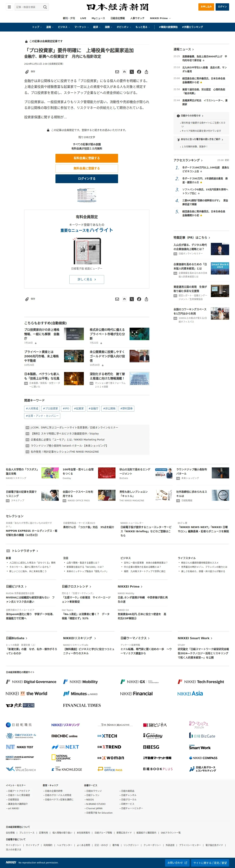Open the NIKKEI Mobility logo link
Image resolution: width=235 pixels, height=868 pixels.
(x=81, y=682)
